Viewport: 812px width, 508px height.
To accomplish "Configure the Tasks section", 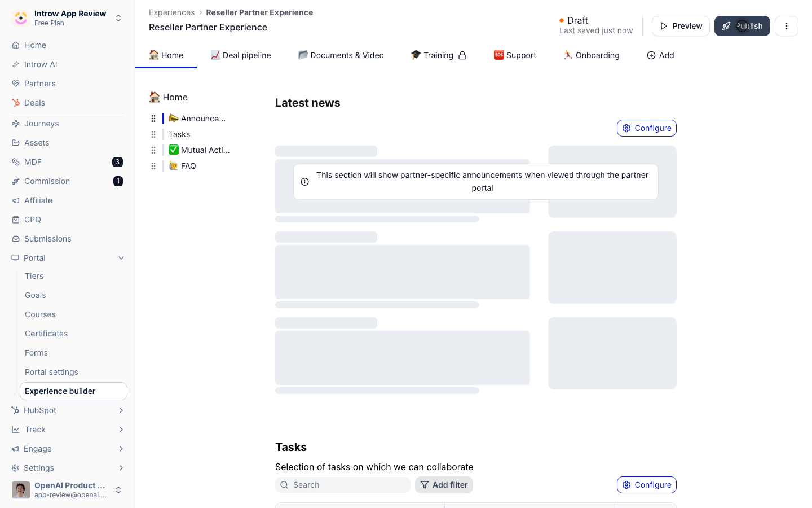I will (x=647, y=485).
